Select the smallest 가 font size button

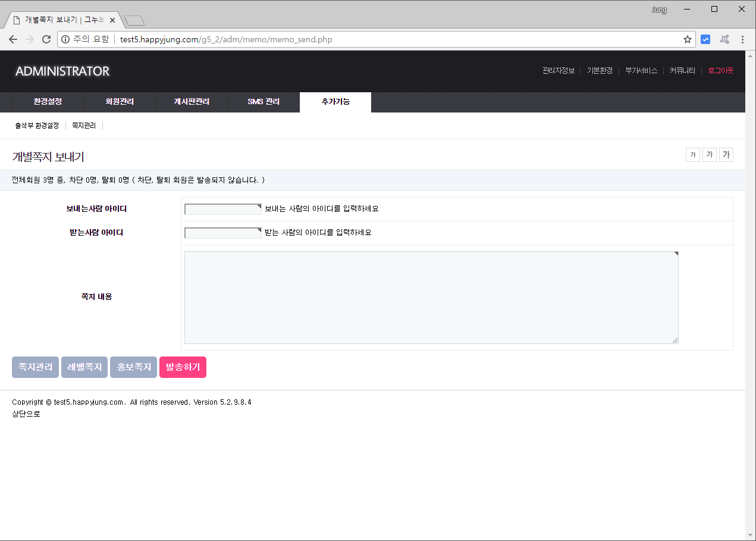click(x=692, y=155)
